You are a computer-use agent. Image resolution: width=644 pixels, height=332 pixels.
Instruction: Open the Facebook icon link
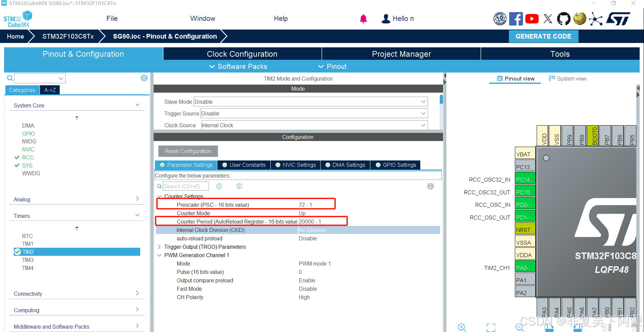point(516,18)
